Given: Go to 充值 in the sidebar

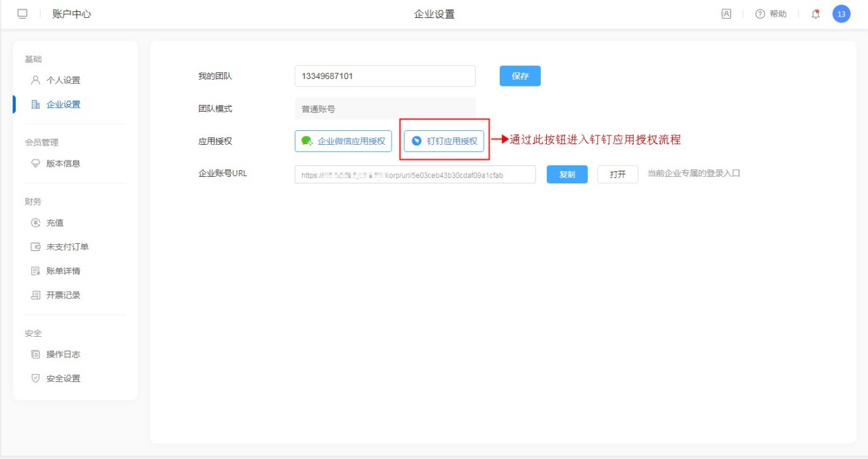Looking at the screenshot, I should click(x=55, y=223).
